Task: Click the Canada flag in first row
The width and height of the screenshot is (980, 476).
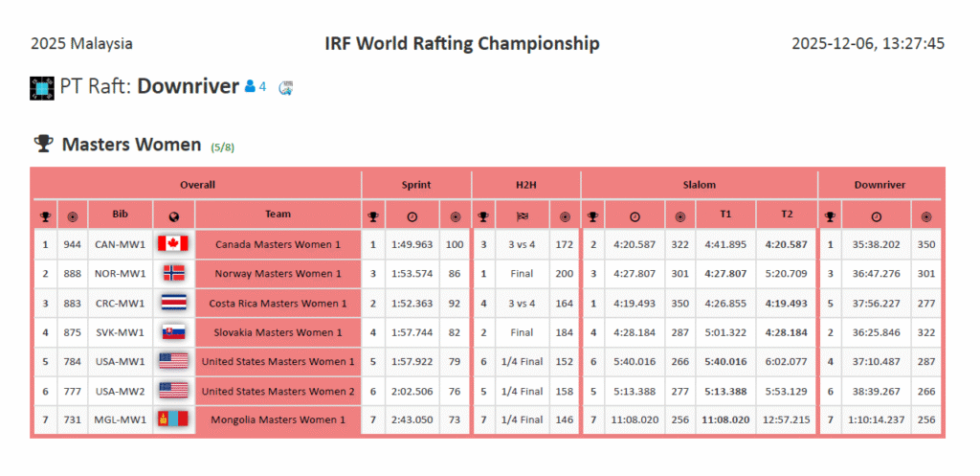Action: point(173,244)
